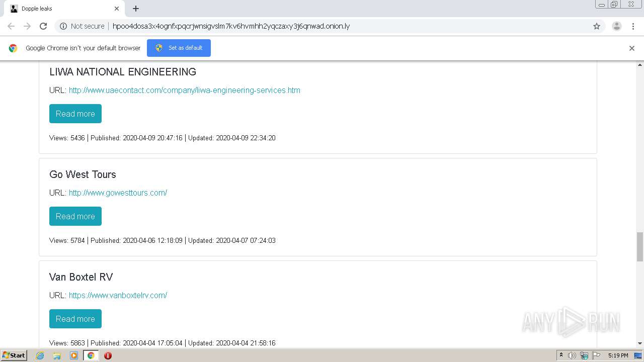Dismiss the default browser notification bar

tap(632, 48)
